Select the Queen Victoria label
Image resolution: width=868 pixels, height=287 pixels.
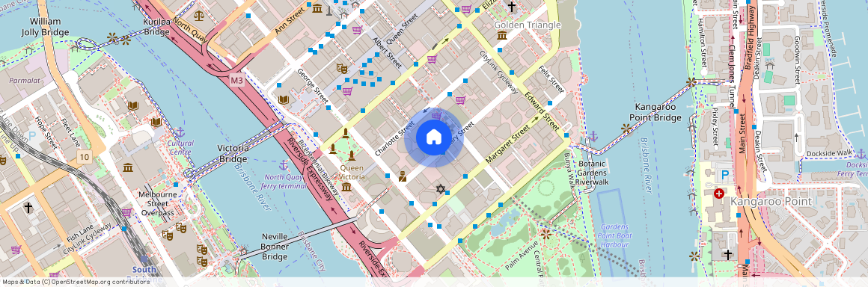[352, 172]
